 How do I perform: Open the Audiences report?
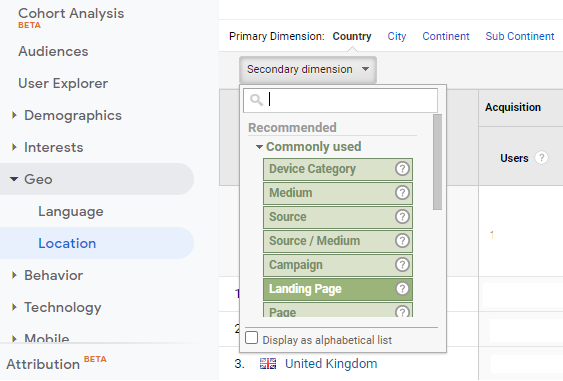(53, 51)
